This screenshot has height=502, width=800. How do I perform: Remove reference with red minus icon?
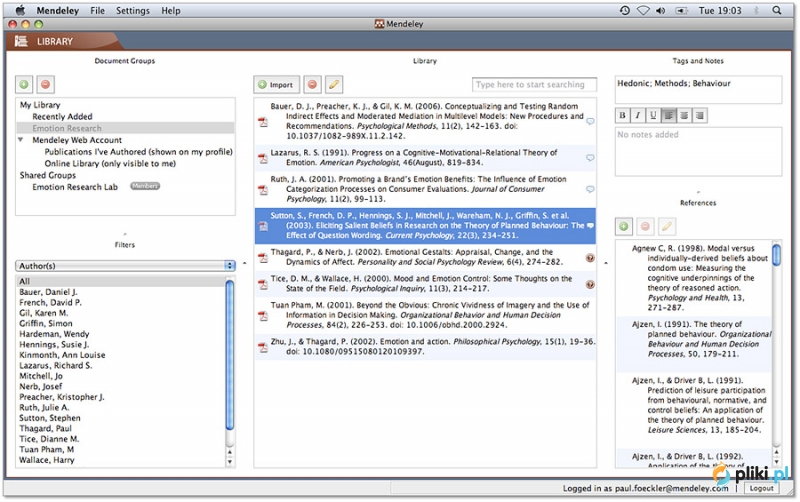pos(645,227)
